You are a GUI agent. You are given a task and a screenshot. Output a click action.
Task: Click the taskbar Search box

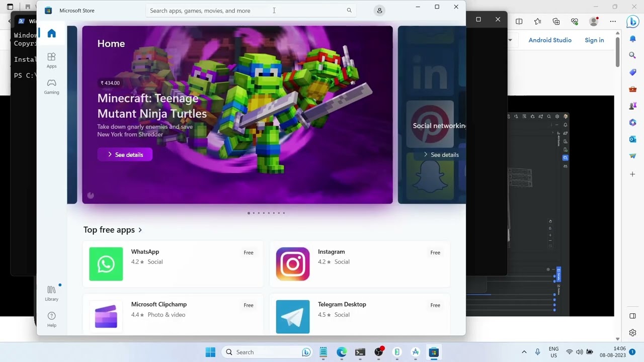pos(267,352)
